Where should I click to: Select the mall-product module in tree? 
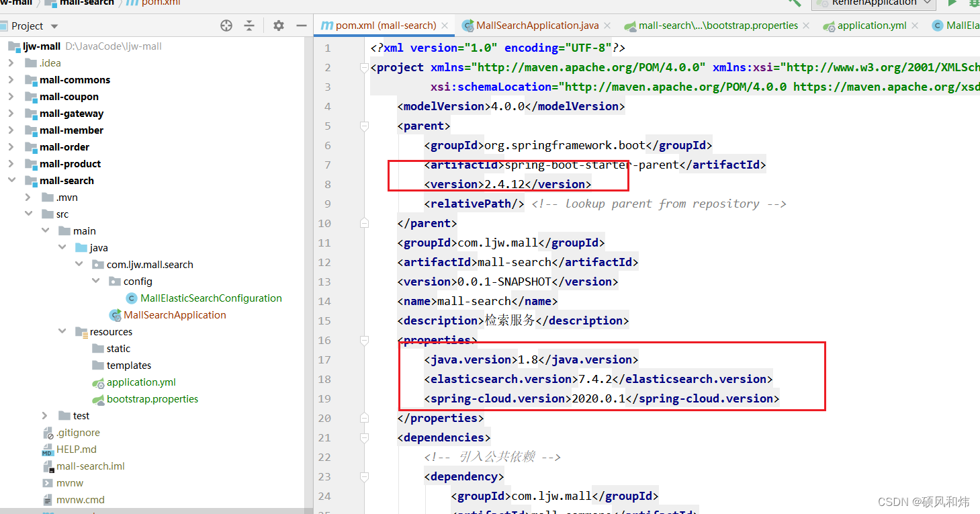[70, 164]
